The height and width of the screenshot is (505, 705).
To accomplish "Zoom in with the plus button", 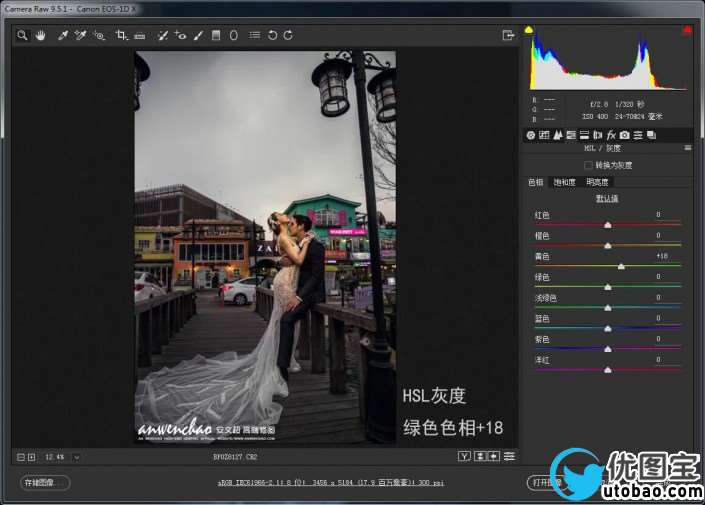I will coord(31,457).
